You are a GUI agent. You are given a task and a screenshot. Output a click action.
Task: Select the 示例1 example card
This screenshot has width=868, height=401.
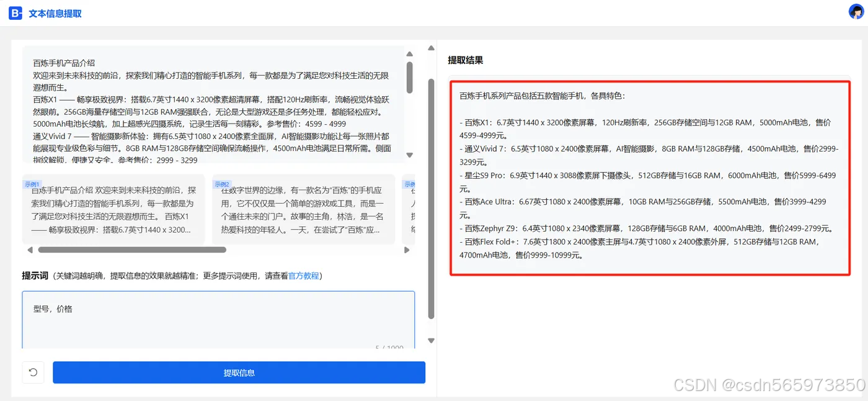tap(113, 208)
